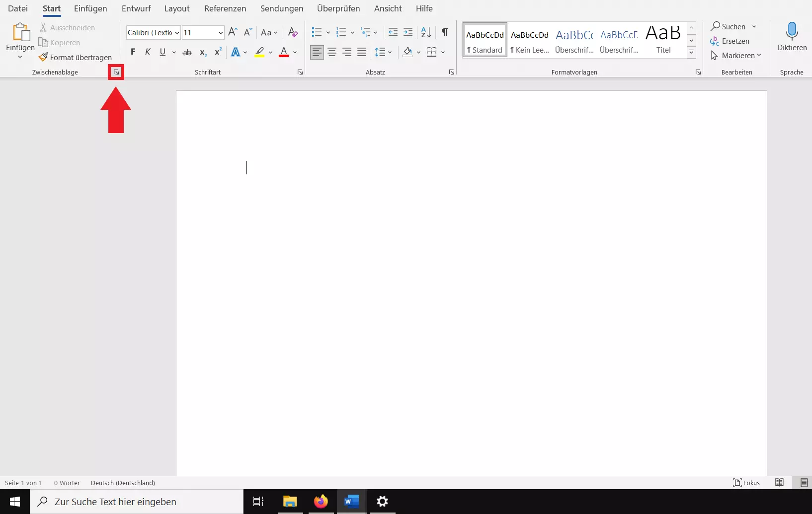Viewport: 812px width, 514px height.
Task: Open the font size 11 dropdown
Action: click(x=221, y=33)
